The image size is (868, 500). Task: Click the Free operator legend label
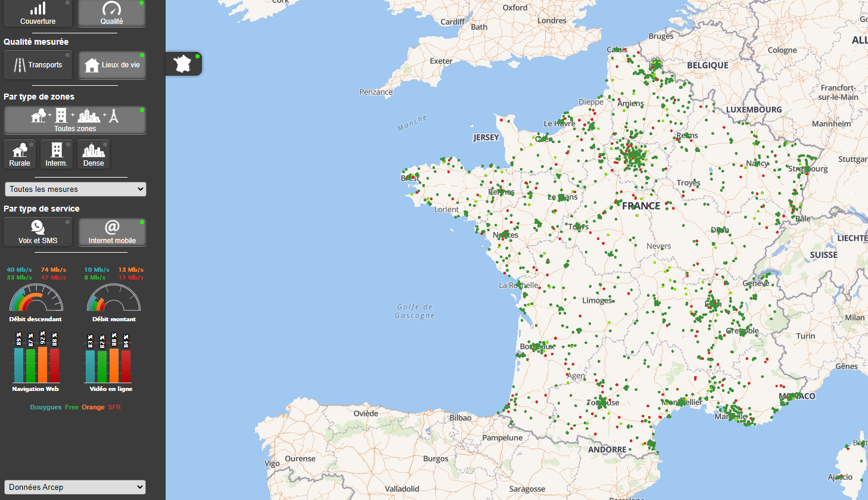pos(71,407)
